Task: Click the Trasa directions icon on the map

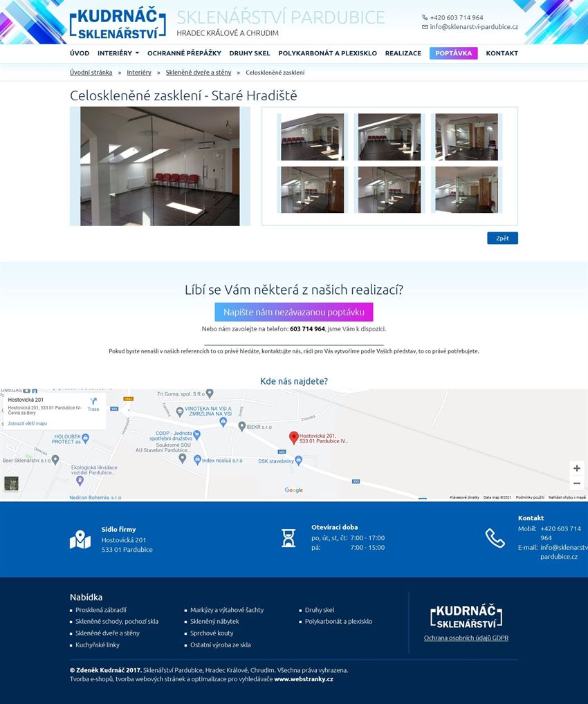Action: [93, 401]
